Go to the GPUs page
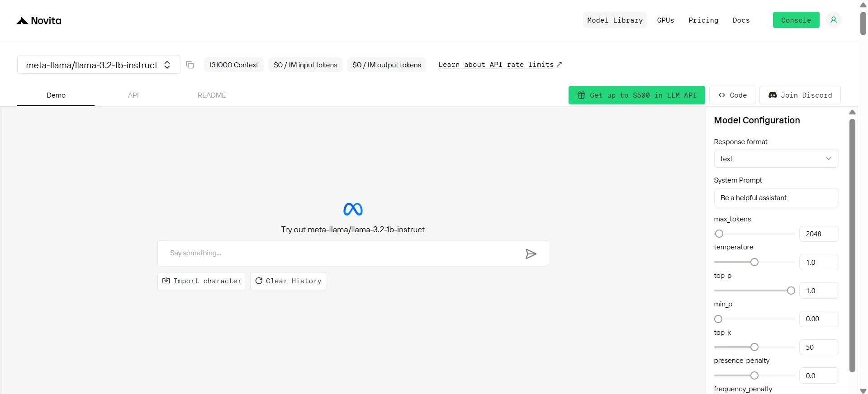 click(x=665, y=20)
